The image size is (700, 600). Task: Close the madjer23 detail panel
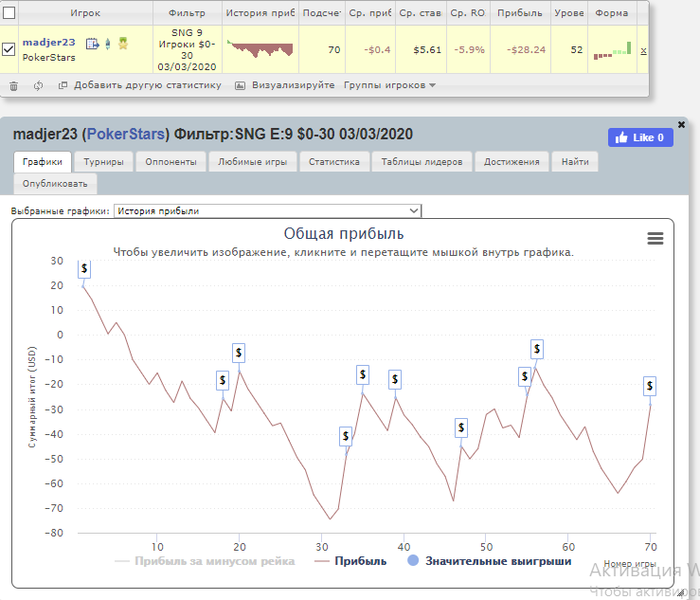tap(681, 125)
